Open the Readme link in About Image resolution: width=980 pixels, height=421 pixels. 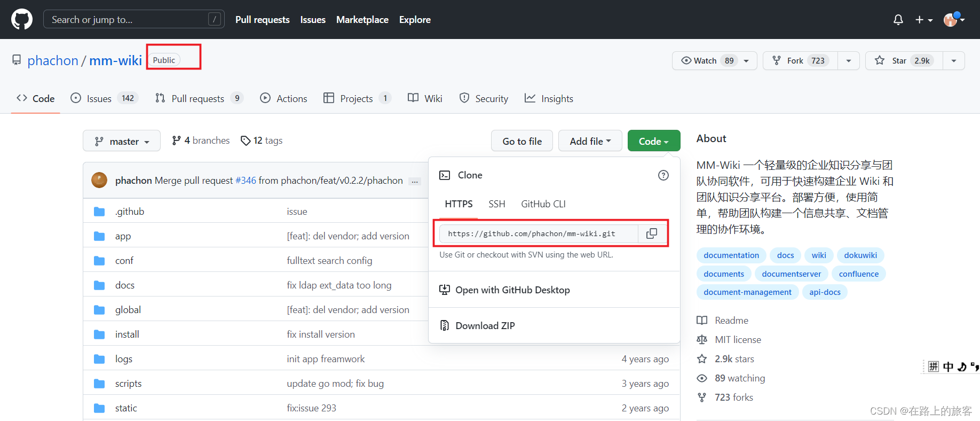pyautogui.click(x=723, y=321)
